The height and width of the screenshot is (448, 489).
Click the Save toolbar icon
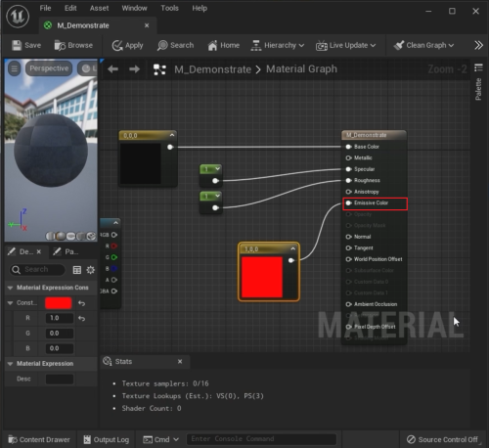[17, 45]
